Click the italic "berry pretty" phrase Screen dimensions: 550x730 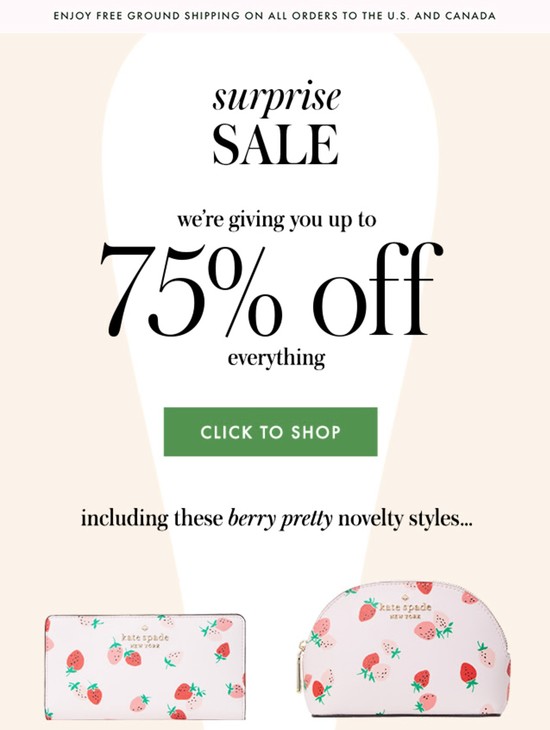(x=280, y=519)
